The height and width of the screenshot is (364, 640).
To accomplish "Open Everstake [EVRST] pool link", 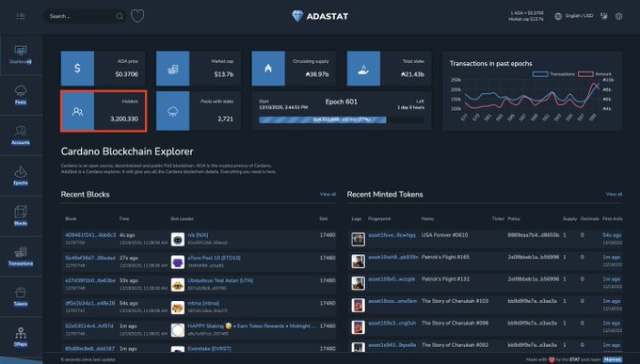I will click(x=209, y=349).
